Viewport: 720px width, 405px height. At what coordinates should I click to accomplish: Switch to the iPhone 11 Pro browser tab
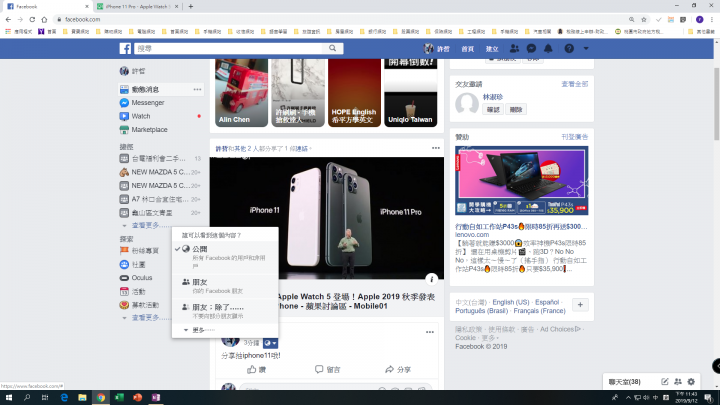[139, 6]
